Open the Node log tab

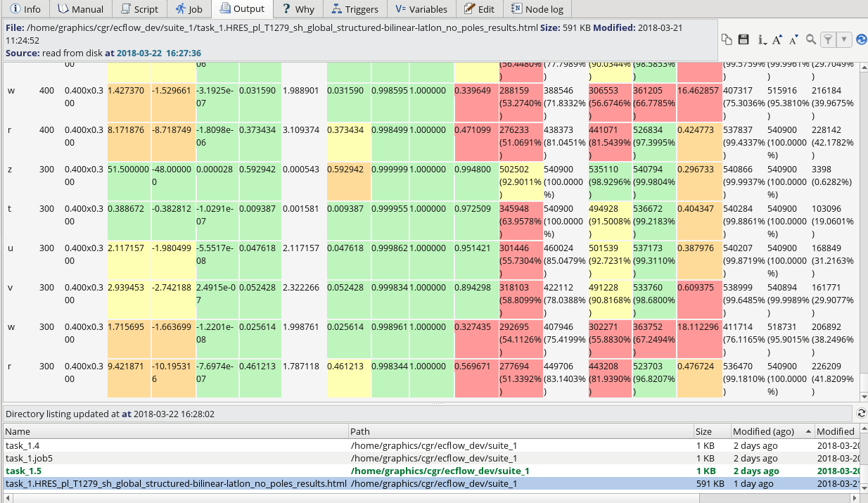(x=538, y=9)
